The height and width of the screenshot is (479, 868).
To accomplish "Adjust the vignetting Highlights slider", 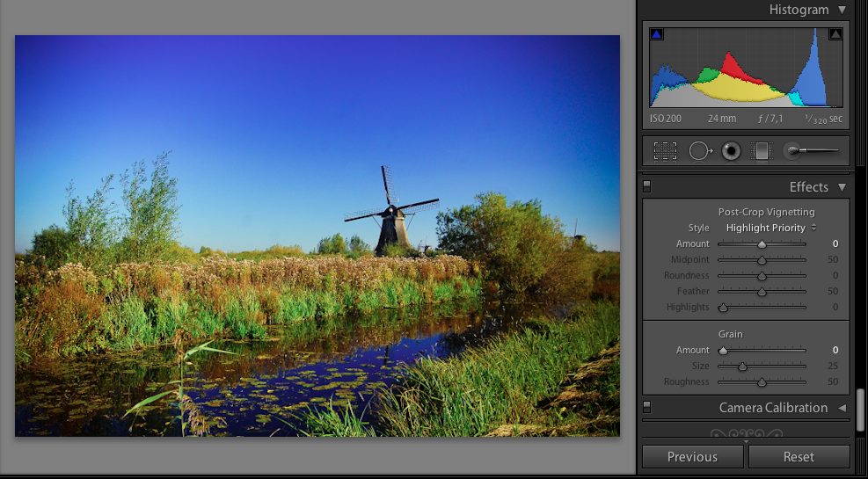I will click(762, 308).
